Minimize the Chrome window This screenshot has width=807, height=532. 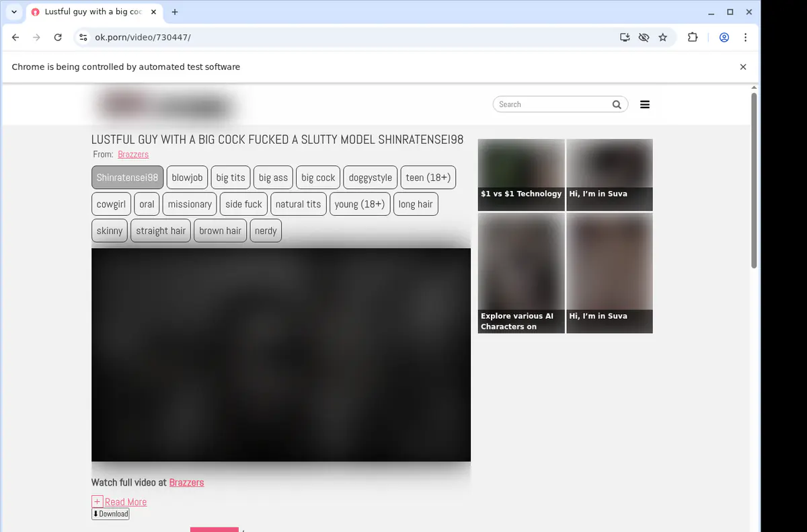(712, 12)
